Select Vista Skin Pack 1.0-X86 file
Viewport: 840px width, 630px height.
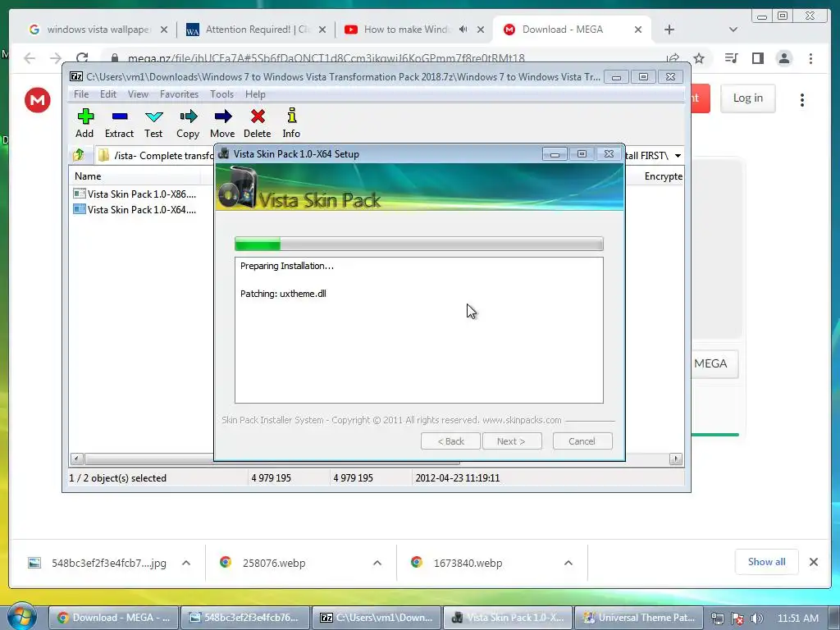click(135, 194)
